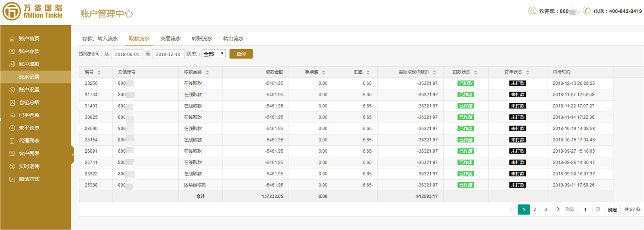Sort table by 实际取现(RMB) column arrows
The image size is (644, 230).
pos(434,72)
